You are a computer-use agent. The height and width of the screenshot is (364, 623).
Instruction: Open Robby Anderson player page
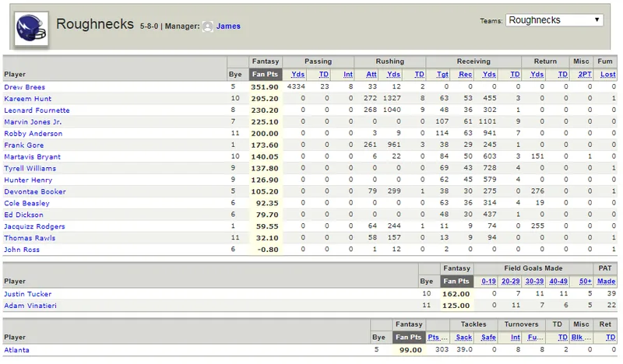(x=33, y=133)
